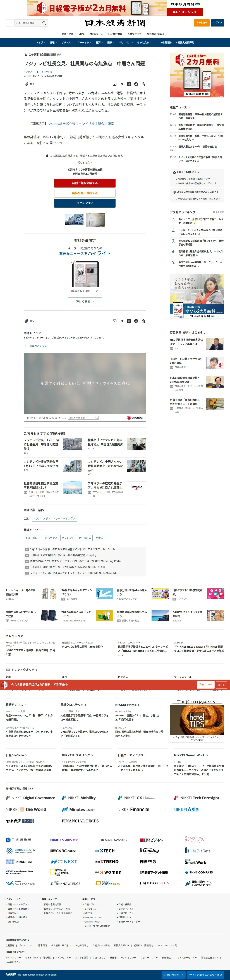Screen dimensions: 230x980
Task: Open the building photo thumbnail
Action: [x=74, y=220]
